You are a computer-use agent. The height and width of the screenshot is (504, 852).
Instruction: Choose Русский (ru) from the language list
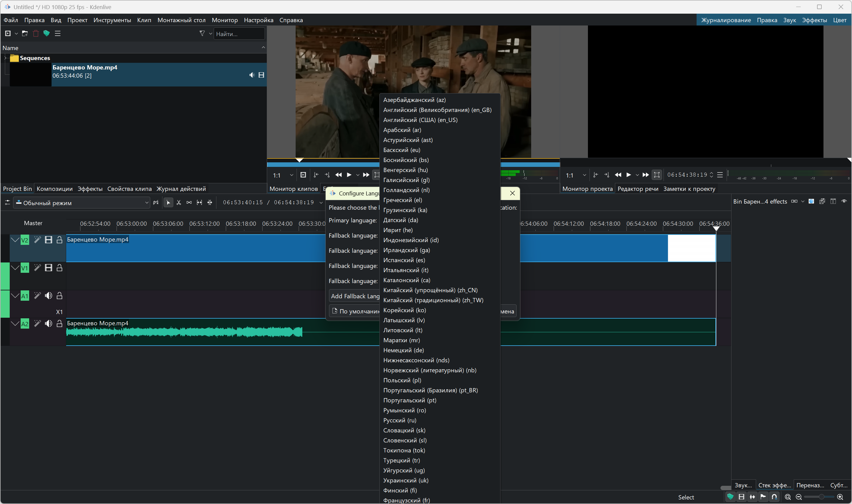point(399,420)
